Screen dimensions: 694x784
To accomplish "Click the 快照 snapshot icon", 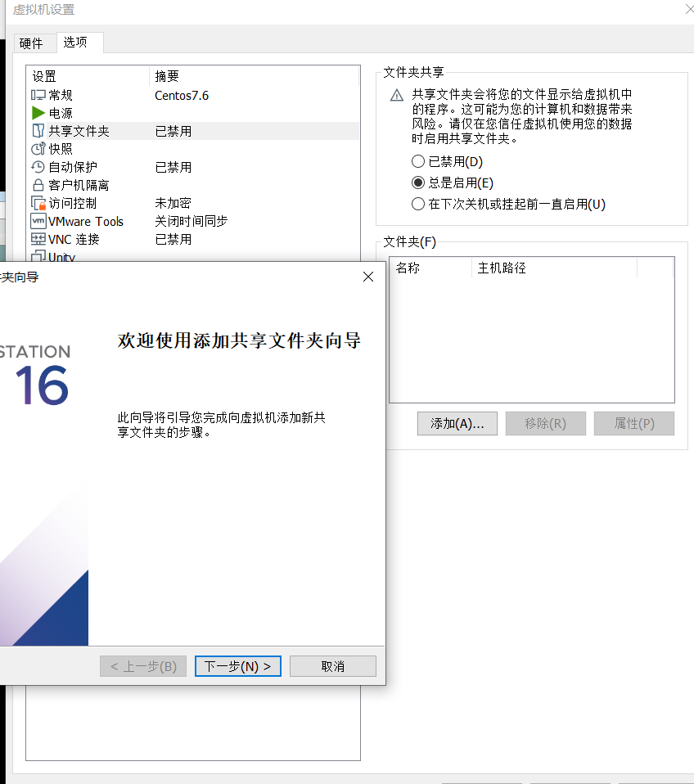I will click(x=38, y=149).
